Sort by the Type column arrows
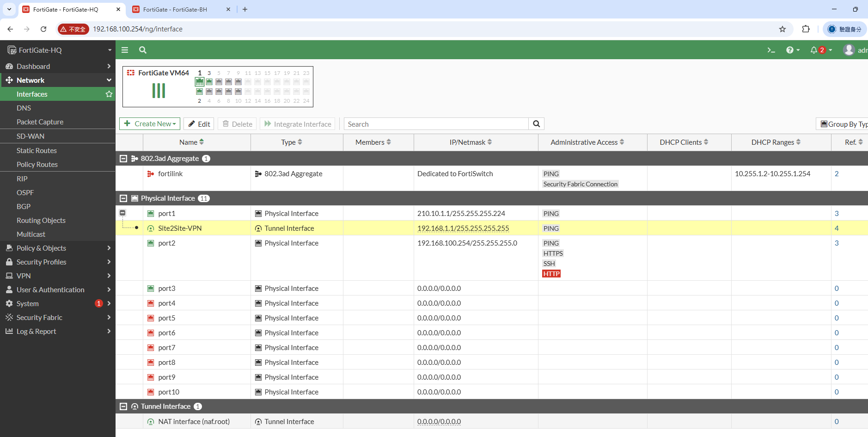The image size is (868, 437). tap(300, 142)
